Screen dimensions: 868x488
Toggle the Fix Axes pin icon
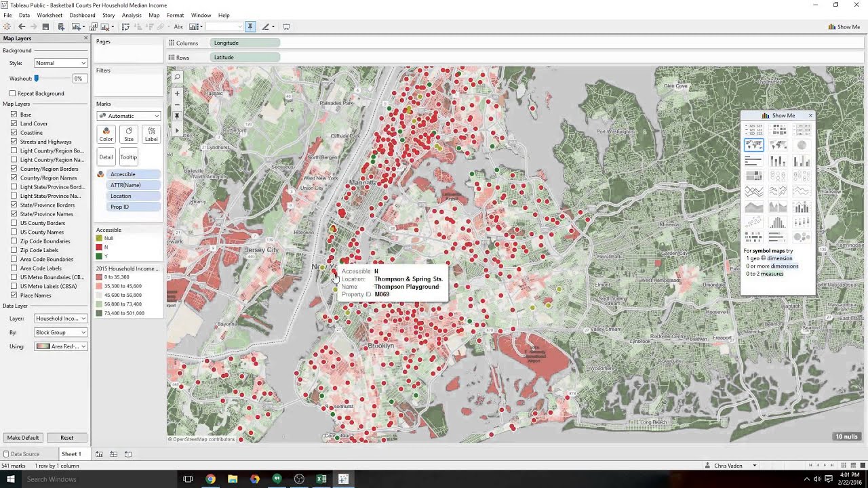pyautogui.click(x=250, y=26)
